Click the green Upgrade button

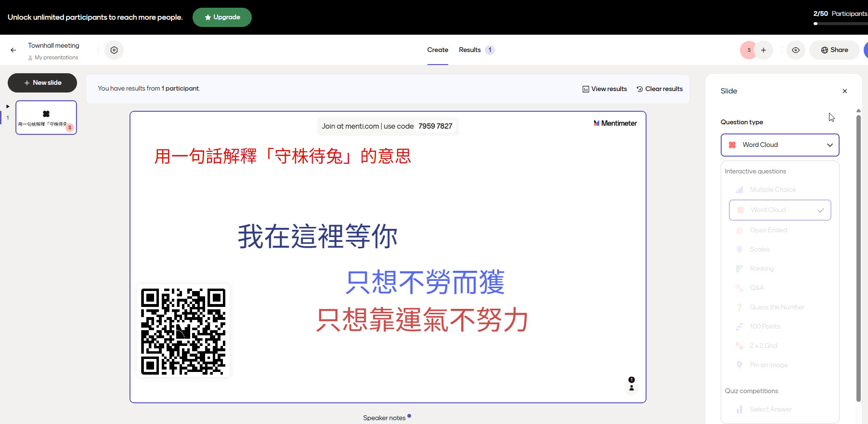(x=222, y=17)
